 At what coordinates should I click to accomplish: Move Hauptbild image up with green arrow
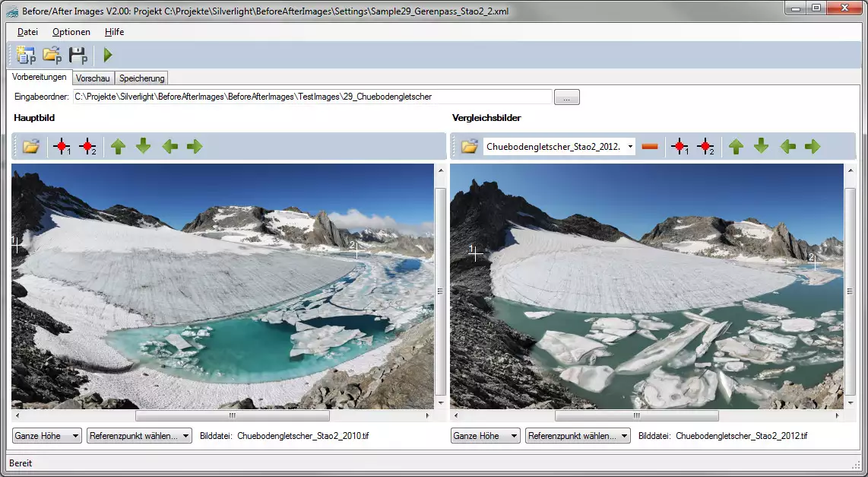[x=118, y=147]
